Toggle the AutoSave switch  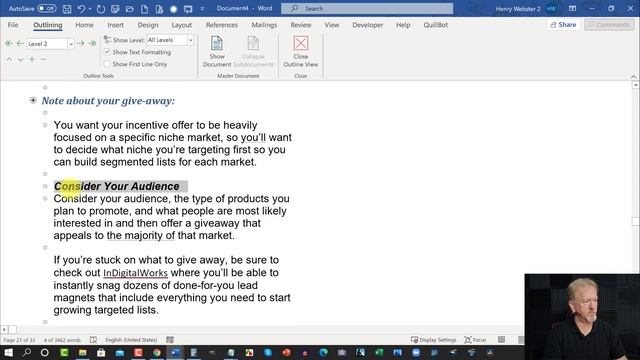click(x=47, y=8)
